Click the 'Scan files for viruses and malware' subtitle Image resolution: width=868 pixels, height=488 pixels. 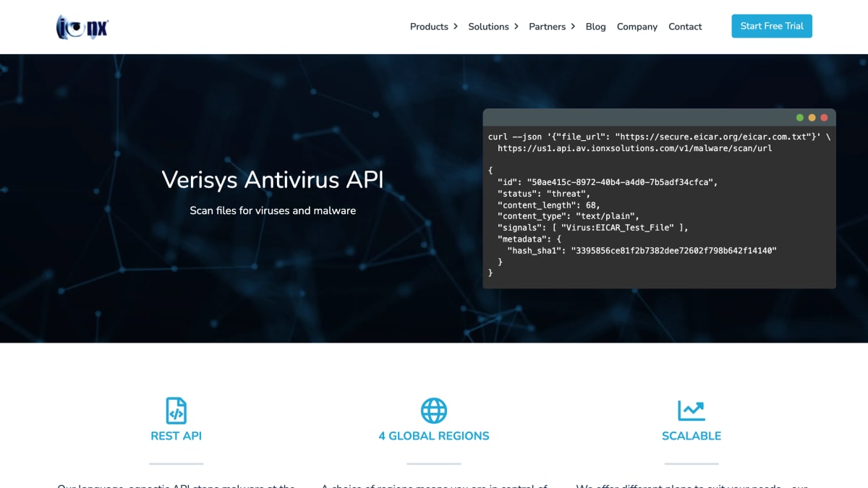[273, 210]
